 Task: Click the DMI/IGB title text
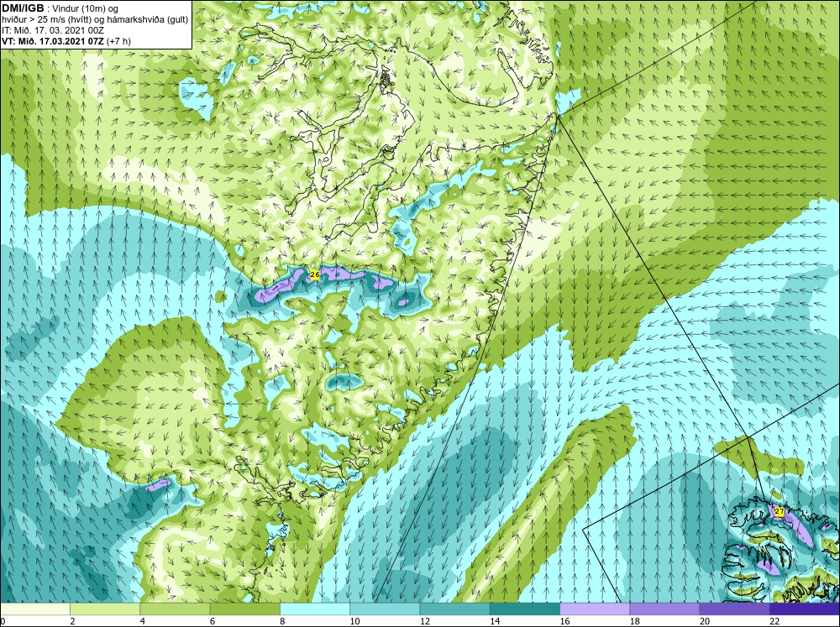(23, 8)
